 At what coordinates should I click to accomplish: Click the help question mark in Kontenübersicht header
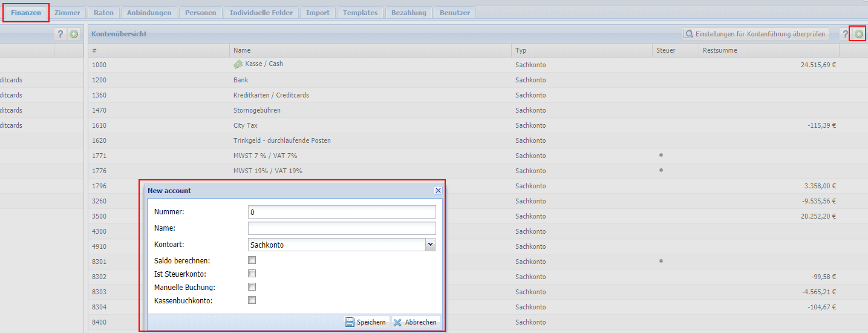pos(846,35)
